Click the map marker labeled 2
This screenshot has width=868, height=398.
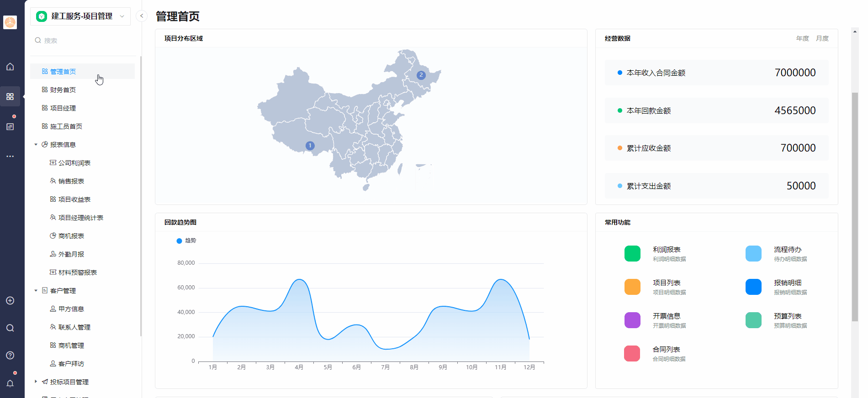click(x=421, y=75)
